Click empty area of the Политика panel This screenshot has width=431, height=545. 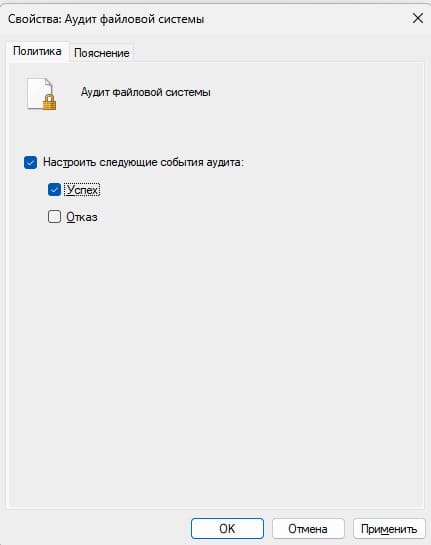point(216,348)
